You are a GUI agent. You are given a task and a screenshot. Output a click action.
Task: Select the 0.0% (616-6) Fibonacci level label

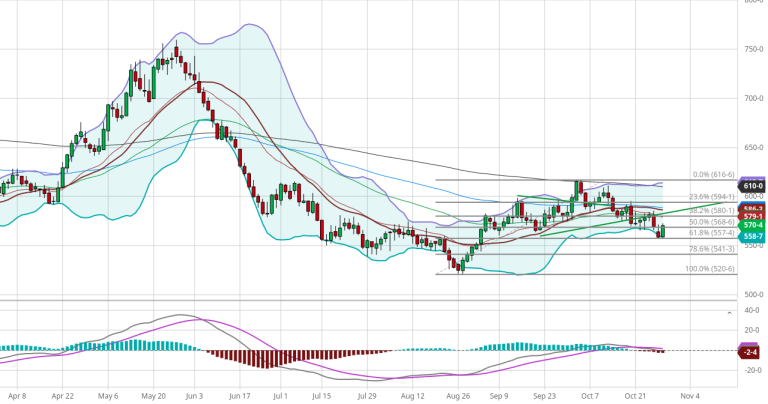click(x=712, y=174)
